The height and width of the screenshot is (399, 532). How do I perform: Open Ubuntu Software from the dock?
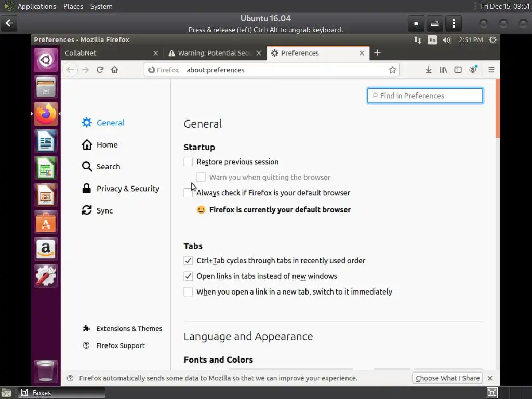coord(46,222)
